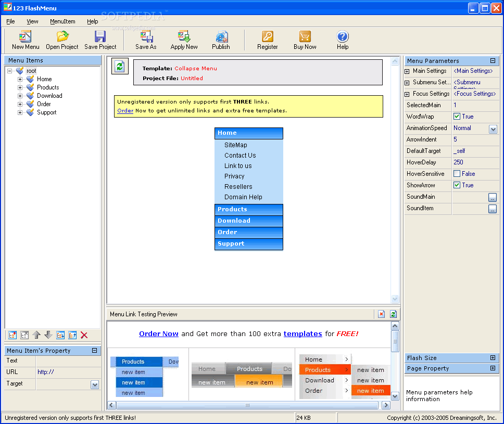Click the preview scrollbar right arrow
Screen dimensions: 504x424
(x=386, y=405)
